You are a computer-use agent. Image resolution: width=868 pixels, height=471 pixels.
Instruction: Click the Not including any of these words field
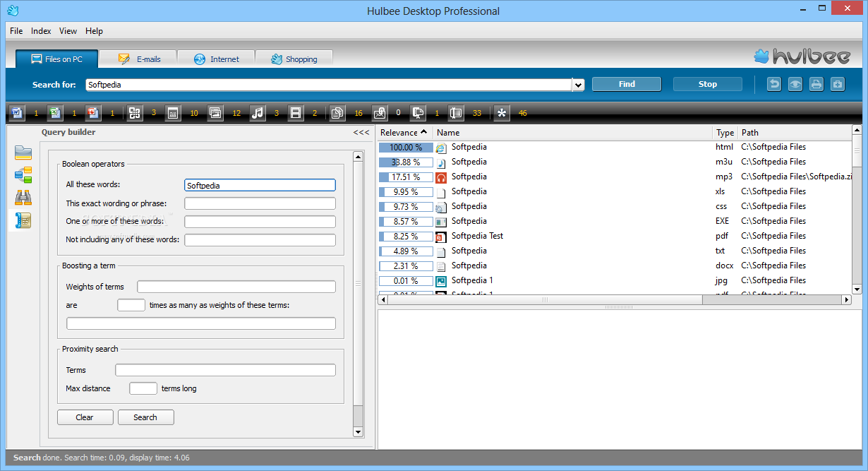coord(260,240)
